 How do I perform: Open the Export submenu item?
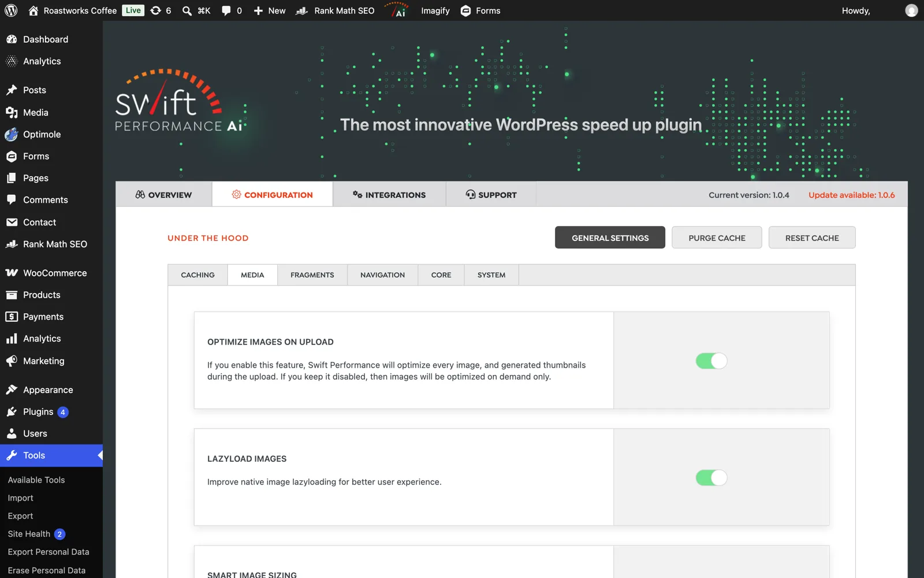tap(20, 516)
